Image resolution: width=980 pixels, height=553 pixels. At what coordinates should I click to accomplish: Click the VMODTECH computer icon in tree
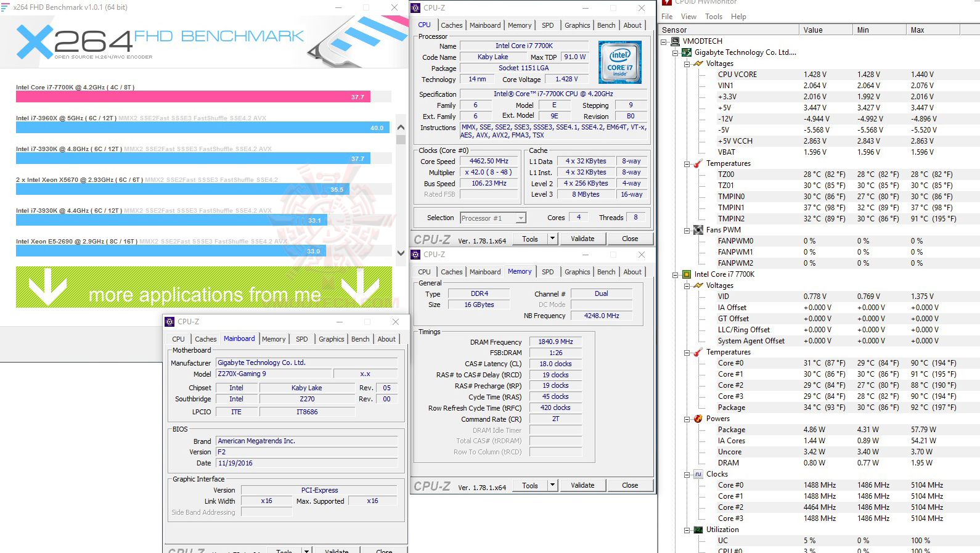[675, 41]
